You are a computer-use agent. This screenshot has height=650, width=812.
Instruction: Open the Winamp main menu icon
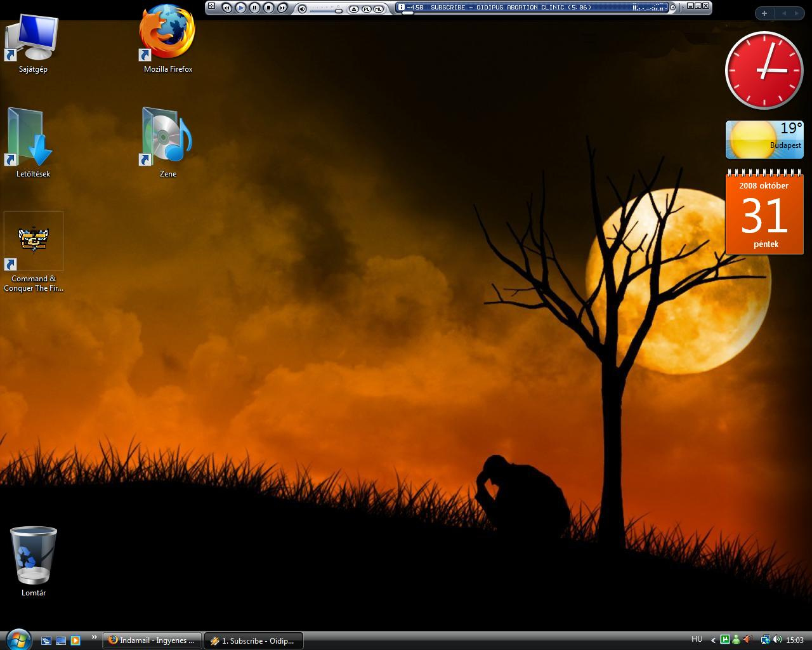coord(211,6)
